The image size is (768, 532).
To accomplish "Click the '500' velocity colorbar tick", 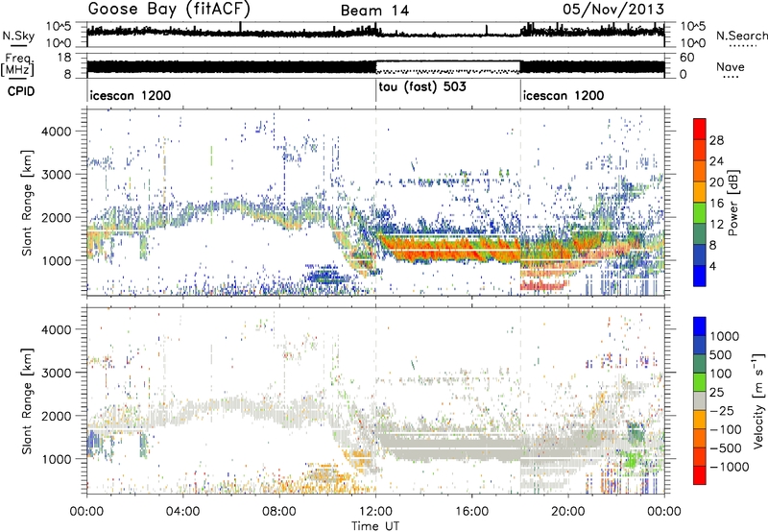I will pos(721,355).
